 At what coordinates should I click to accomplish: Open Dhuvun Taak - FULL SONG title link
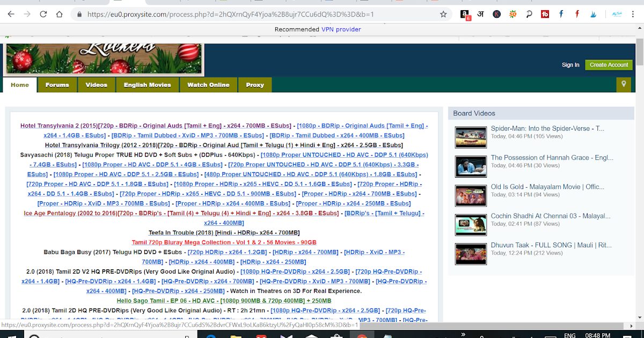point(551,245)
